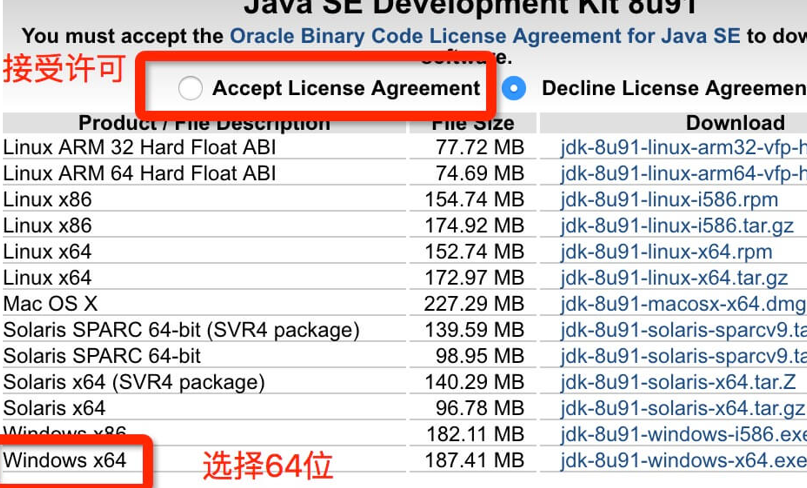The image size is (807, 488).
Task: Click the 172.97 MB file size cell
Action: [474, 278]
